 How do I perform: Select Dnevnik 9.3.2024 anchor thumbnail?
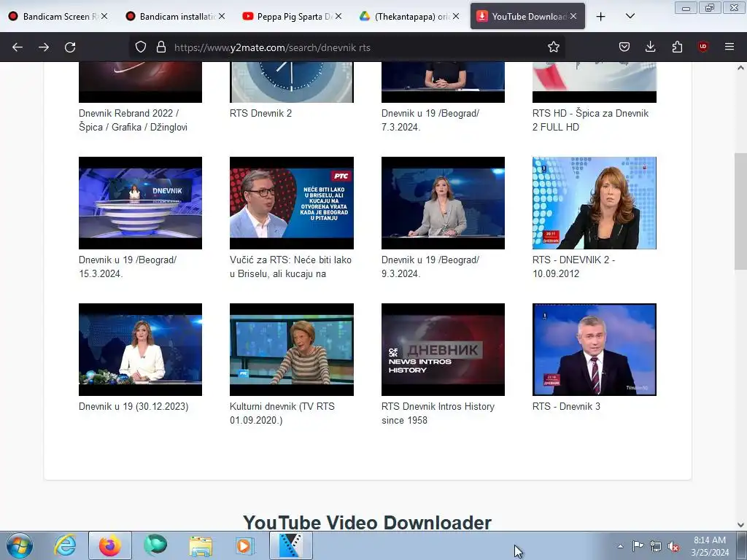click(x=443, y=203)
